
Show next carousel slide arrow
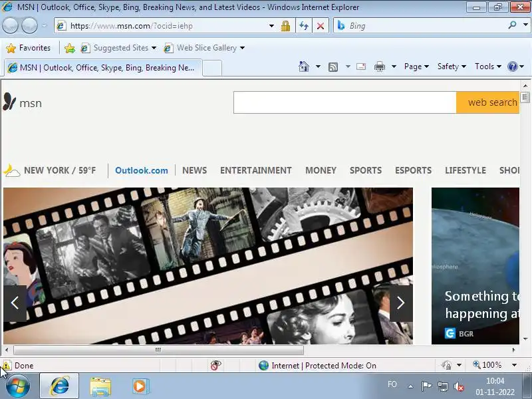click(401, 303)
